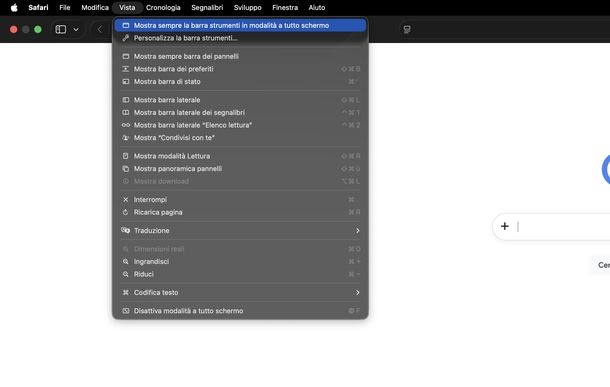The height and width of the screenshot is (387, 610).
Task: Open the Safari application menu
Action: pos(38,8)
